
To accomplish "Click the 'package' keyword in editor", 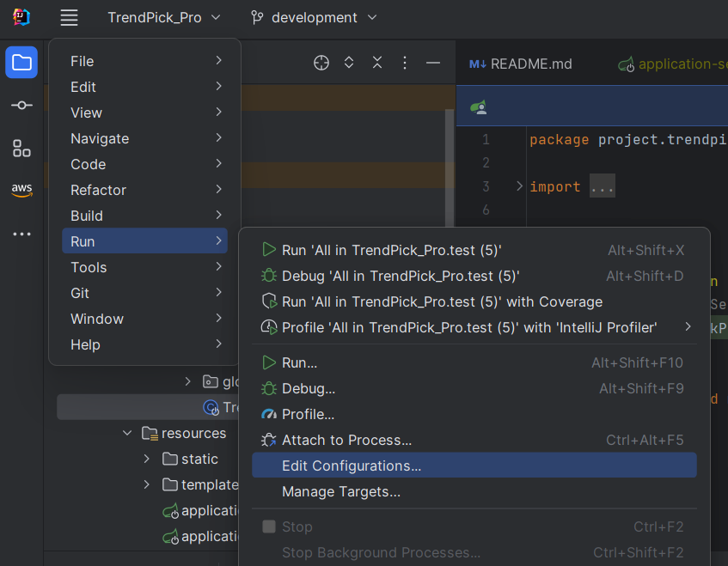I will (559, 140).
